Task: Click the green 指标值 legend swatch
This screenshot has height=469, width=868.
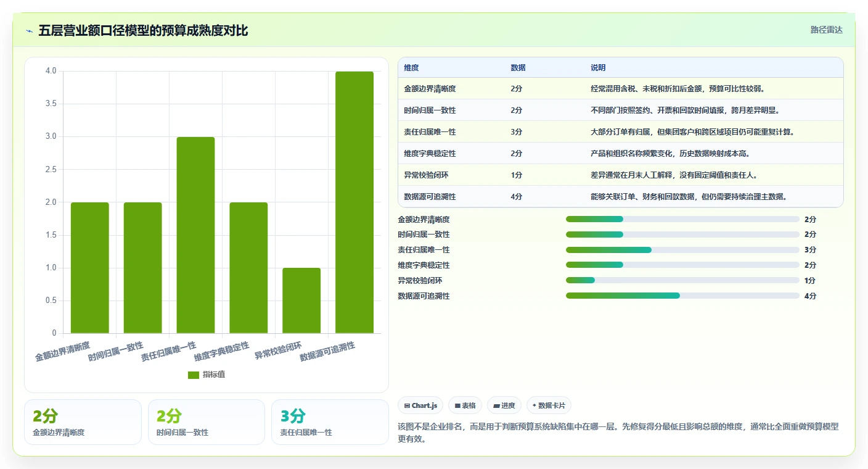Action: (194, 375)
